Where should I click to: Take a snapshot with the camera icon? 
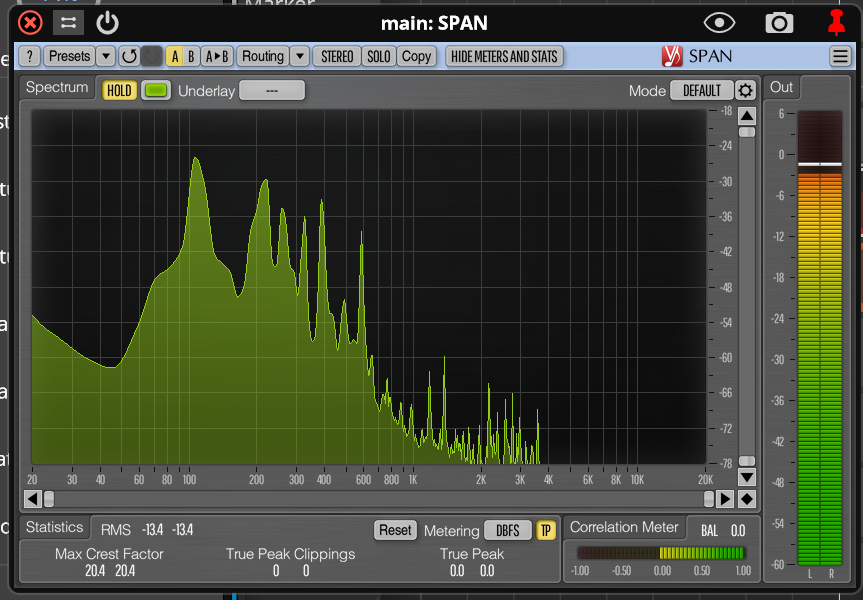point(779,23)
